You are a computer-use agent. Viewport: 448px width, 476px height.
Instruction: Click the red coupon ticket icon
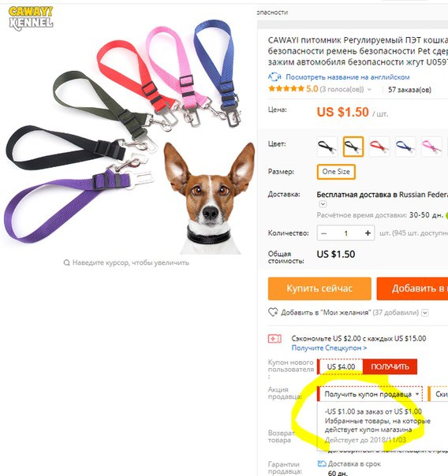[x=274, y=339]
